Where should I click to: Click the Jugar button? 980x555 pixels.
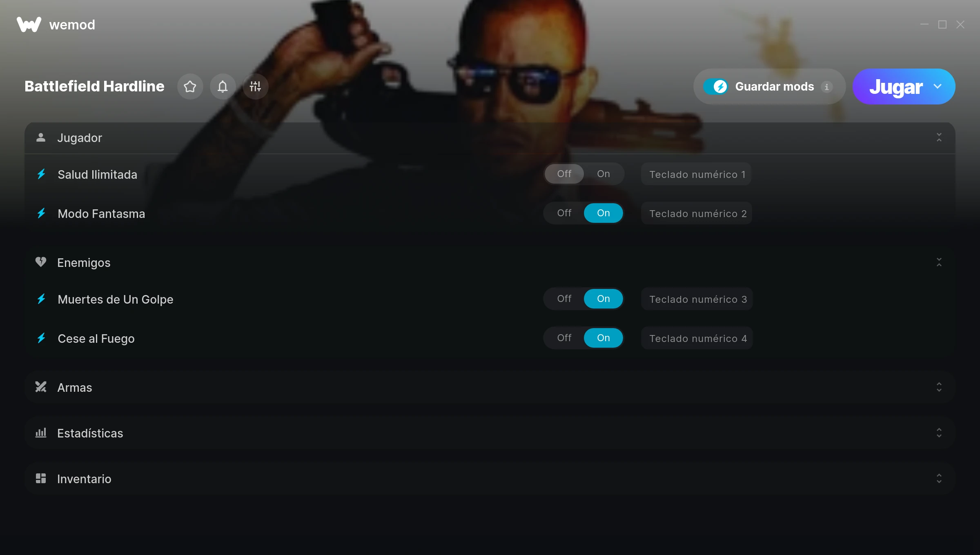coord(896,87)
